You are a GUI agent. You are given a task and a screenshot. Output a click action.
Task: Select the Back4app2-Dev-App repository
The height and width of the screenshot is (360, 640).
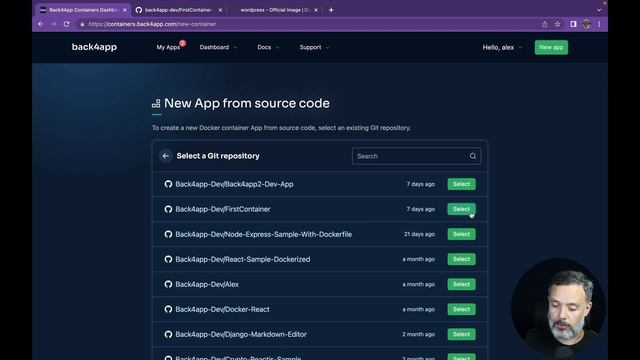[x=461, y=184]
